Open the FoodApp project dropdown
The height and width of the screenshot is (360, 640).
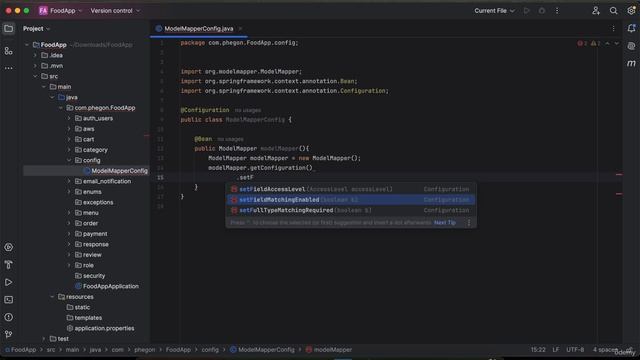click(x=60, y=11)
